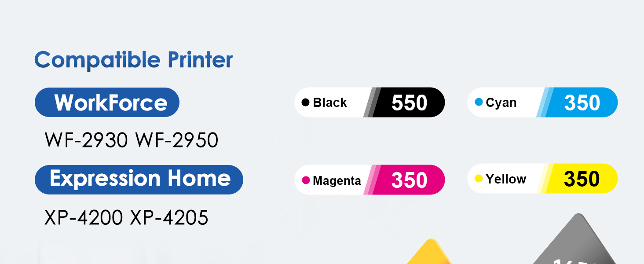Select the Expression Home blue pill label

pos(139,180)
